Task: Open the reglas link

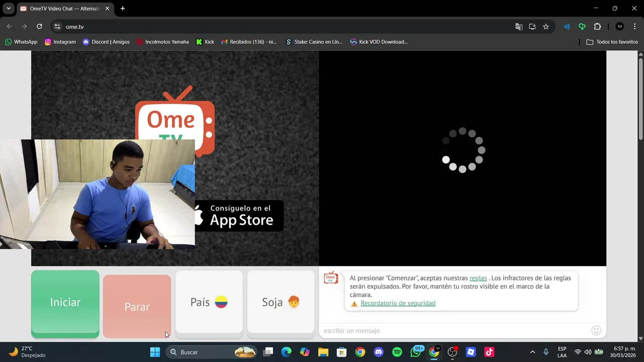Action: 478,278
